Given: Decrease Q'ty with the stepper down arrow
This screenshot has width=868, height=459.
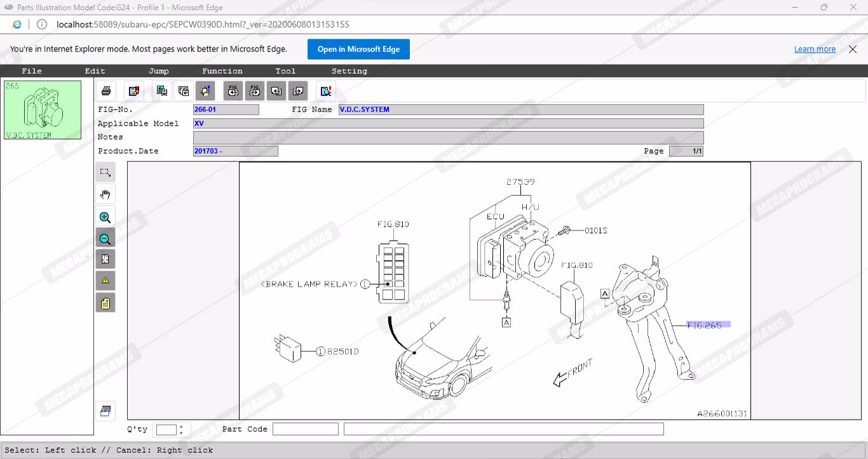Looking at the screenshot, I should (182, 433).
